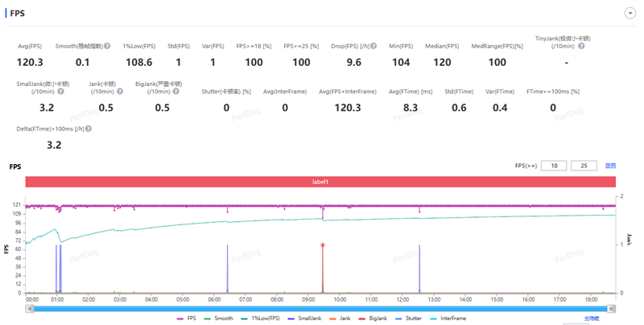Open the Delta(FTime)>100ms help icon

click(x=89, y=129)
